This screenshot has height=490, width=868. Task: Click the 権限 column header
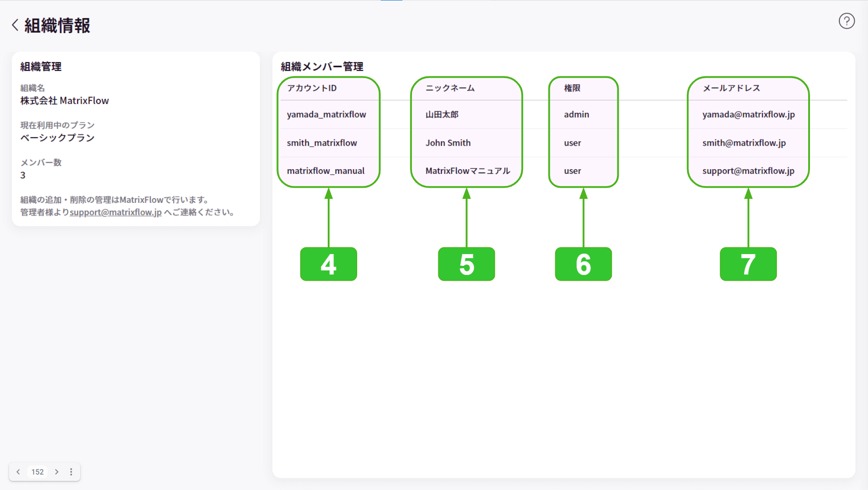[x=572, y=88]
